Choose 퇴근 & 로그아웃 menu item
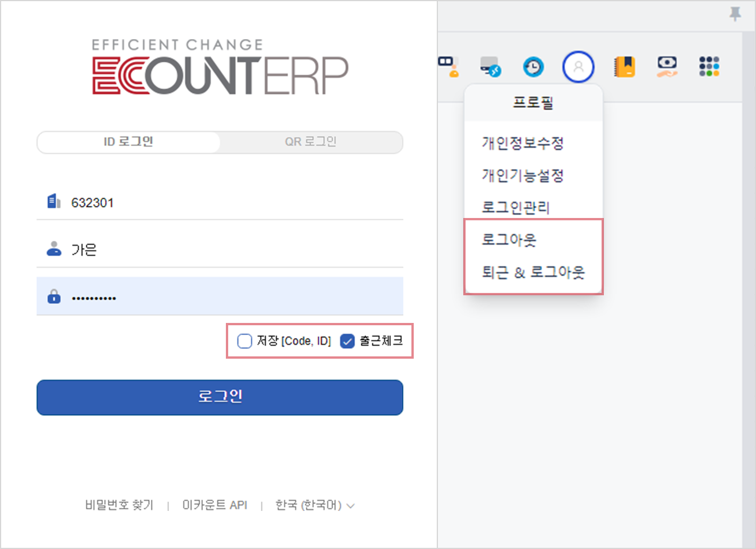Screen dimensions: 756x549 pyautogui.click(x=534, y=272)
